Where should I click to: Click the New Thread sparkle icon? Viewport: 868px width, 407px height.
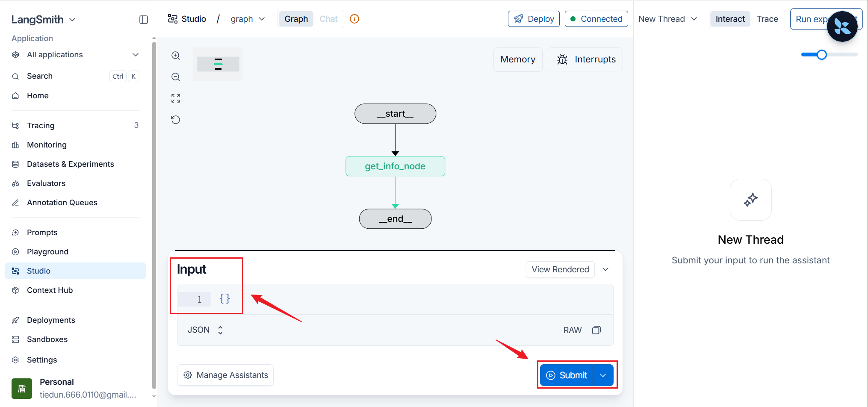tap(751, 200)
